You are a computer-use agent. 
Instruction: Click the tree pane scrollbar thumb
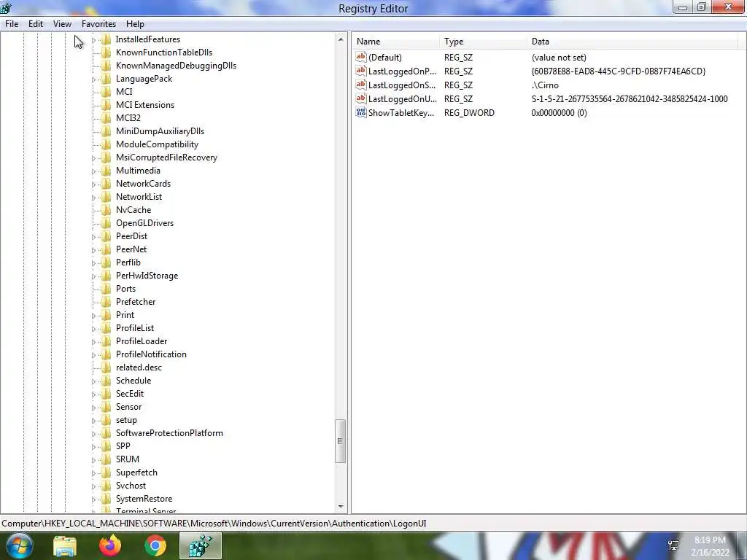pyautogui.click(x=340, y=441)
